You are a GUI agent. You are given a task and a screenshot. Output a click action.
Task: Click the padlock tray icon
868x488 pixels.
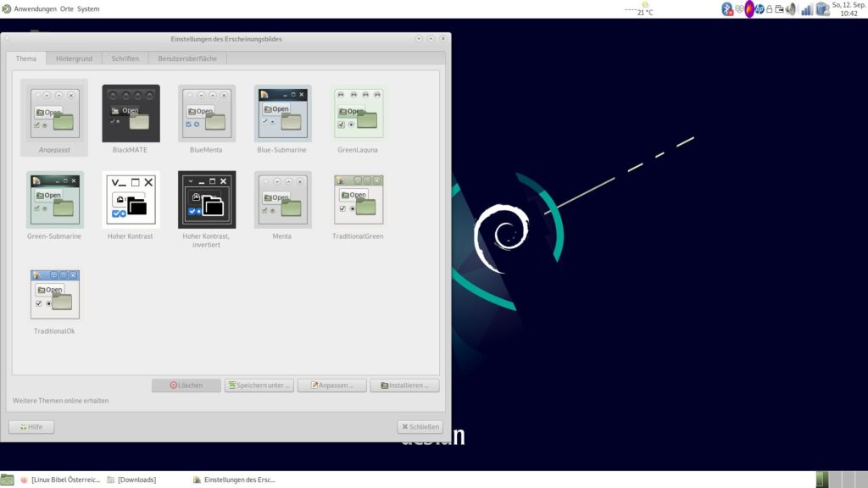click(769, 8)
